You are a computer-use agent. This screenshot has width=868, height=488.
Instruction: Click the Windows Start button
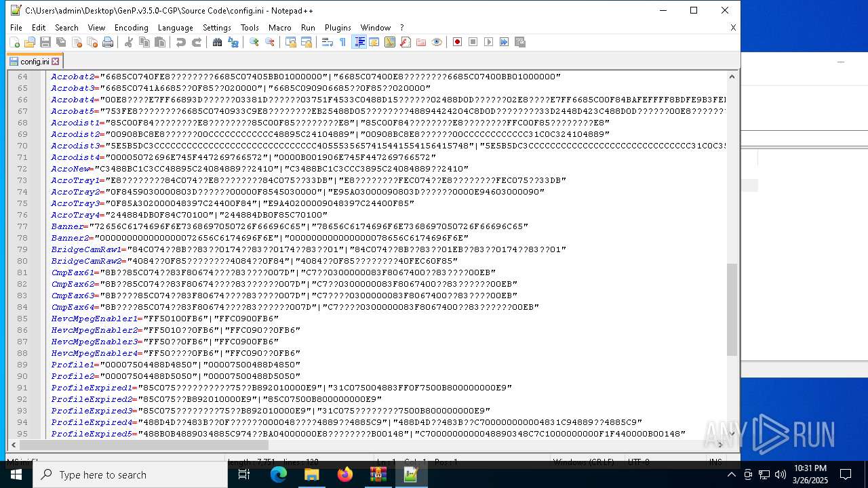[x=16, y=474]
